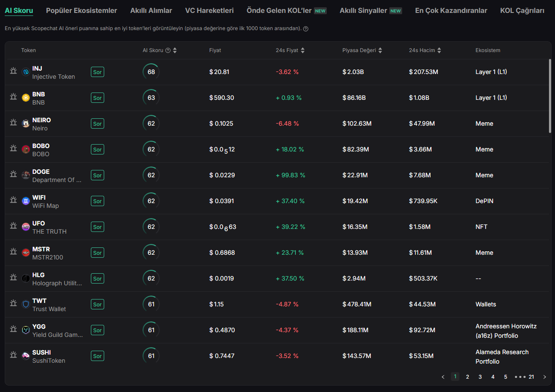Click the alert icon for TWT row
Viewport: 555px width, 392px height.
pos(13,303)
